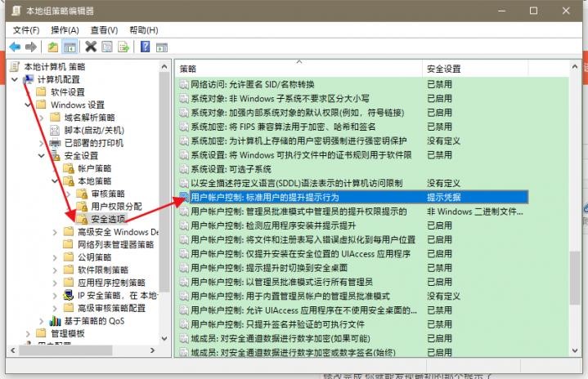Viewport: 588px width, 379px height.
Task: Open the Properties toolbar icon
Action: coord(107,47)
